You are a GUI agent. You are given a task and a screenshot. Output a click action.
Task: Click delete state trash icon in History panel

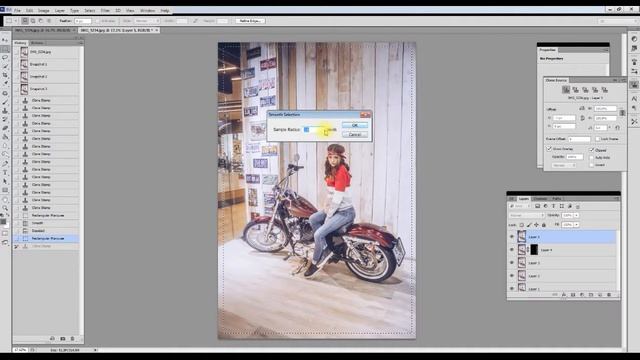point(72,339)
